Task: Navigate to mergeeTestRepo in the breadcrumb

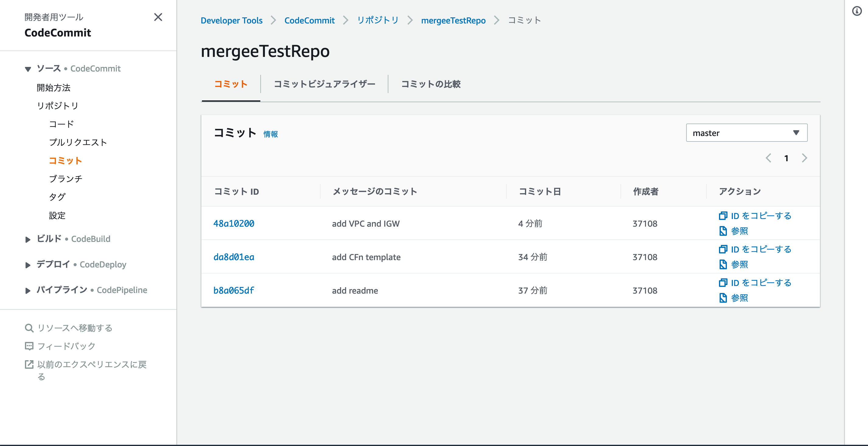Action: point(453,20)
